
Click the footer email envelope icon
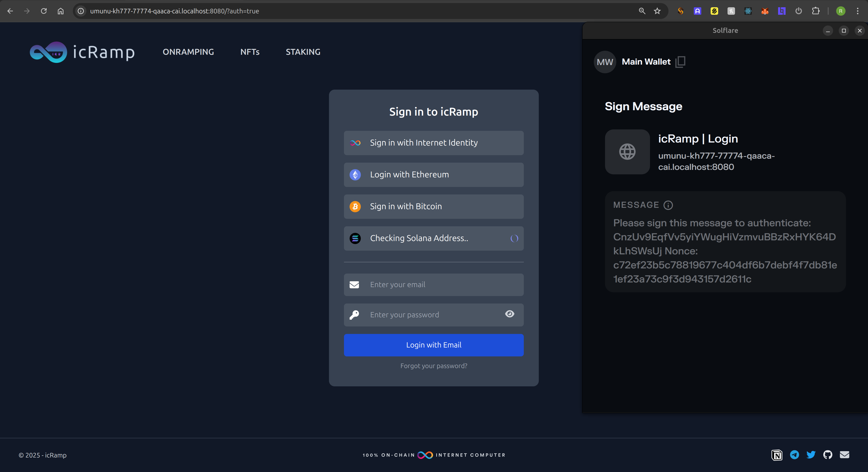844,455
